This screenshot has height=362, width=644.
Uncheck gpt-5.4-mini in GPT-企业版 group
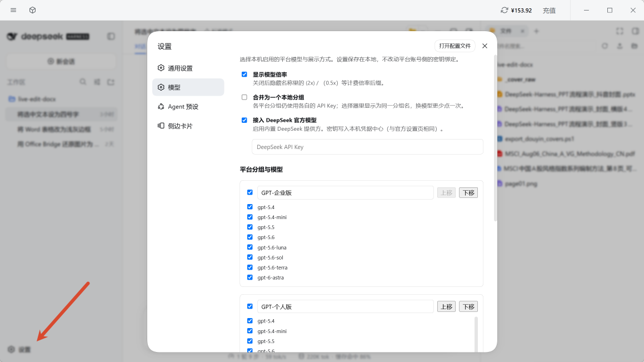(249, 217)
